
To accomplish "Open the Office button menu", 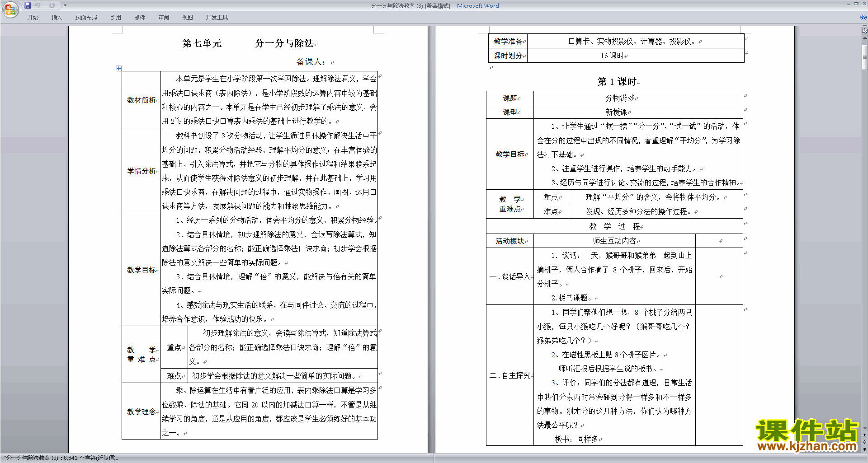I will click(x=10, y=9).
